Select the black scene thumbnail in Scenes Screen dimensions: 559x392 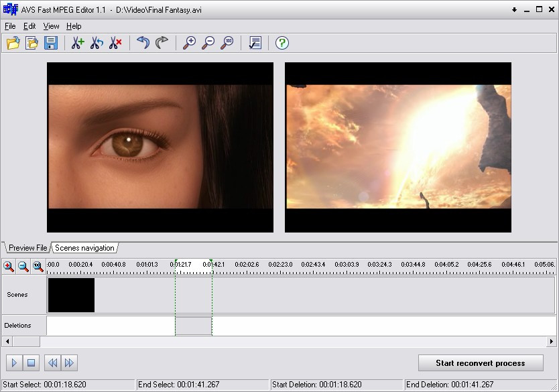coord(71,295)
